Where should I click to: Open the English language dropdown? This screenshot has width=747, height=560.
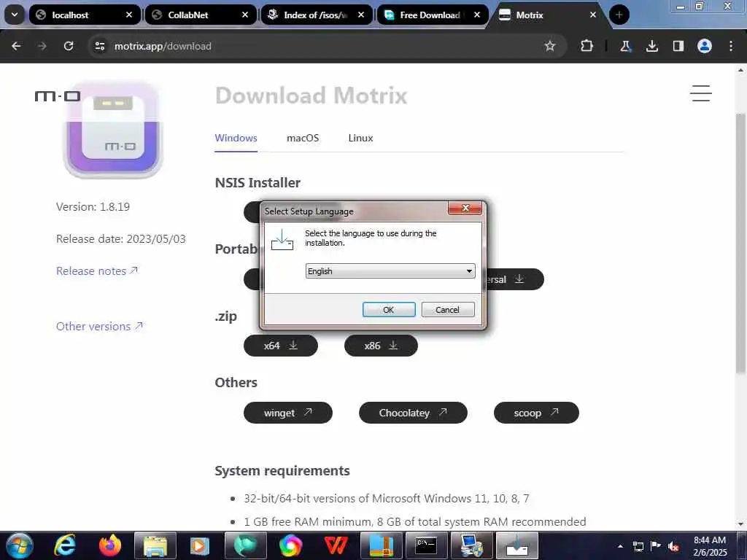click(x=390, y=271)
